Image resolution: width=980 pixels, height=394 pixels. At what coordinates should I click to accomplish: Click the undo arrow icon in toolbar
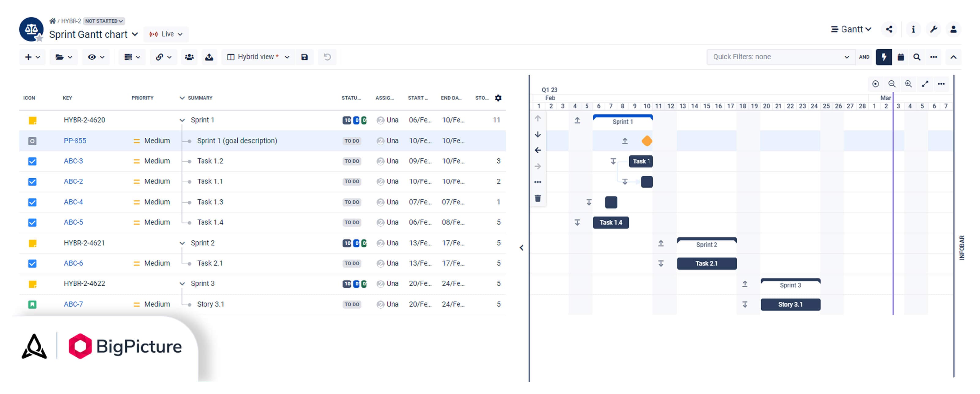(x=327, y=57)
